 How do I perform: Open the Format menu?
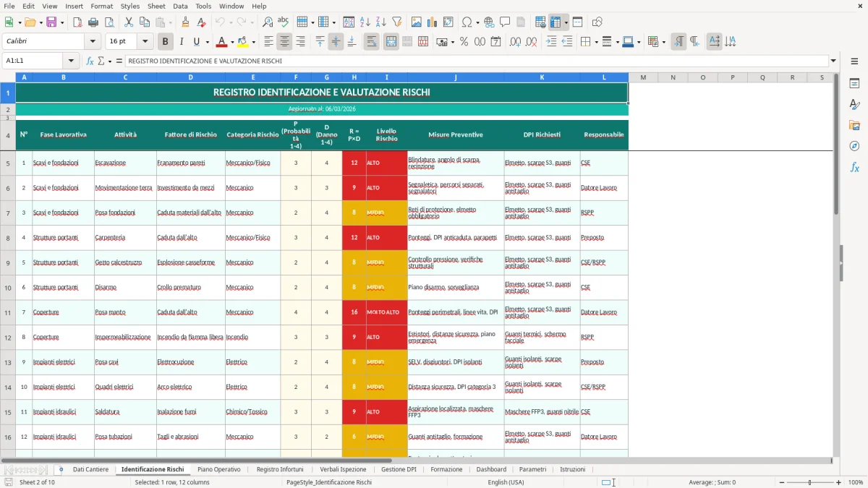101,6
